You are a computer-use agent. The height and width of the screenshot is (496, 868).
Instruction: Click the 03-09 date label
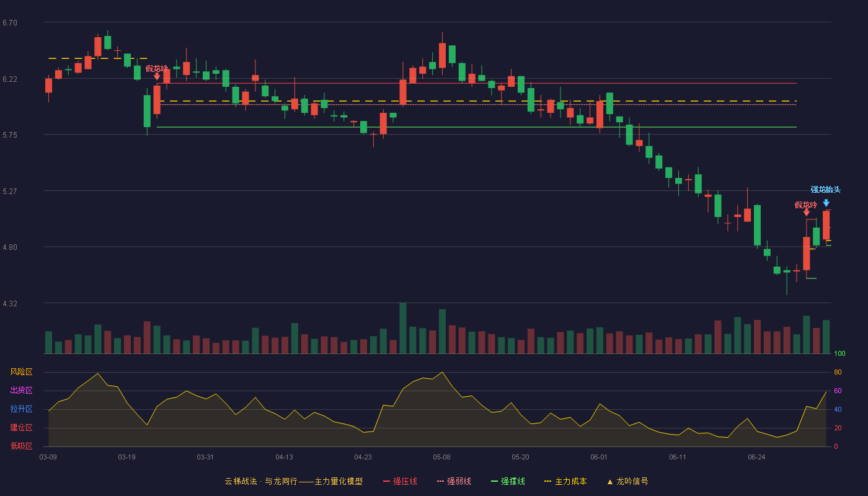(48, 457)
